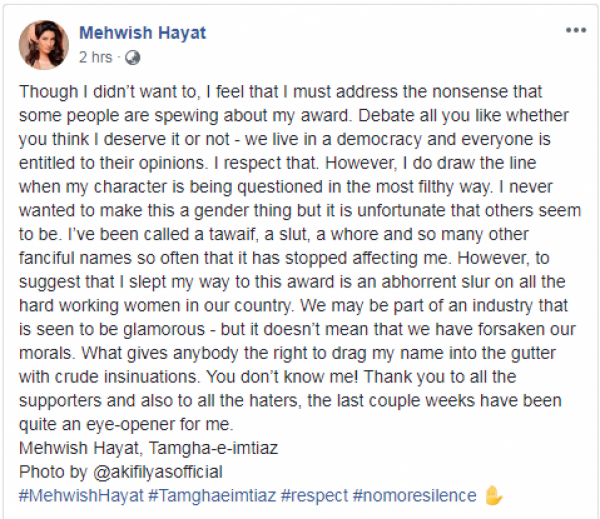Click the globe public privacy icon

coord(133,56)
